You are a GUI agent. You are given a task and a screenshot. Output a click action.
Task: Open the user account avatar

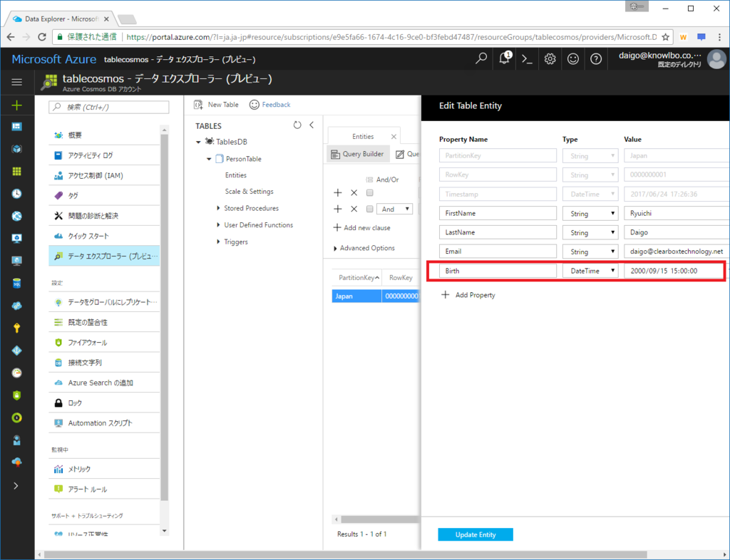[x=716, y=60]
